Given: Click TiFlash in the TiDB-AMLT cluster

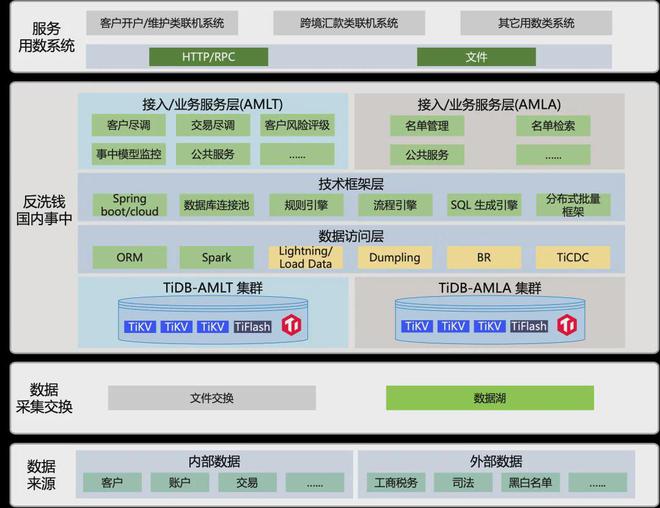Looking at the screenshot, I should [x=253, y=327].
